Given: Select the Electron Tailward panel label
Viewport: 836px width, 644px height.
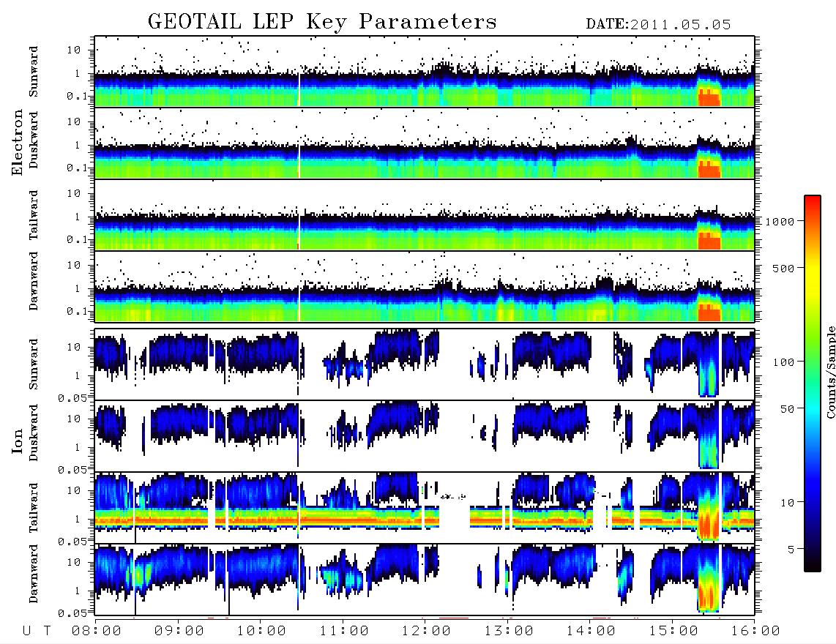Looking at the screenshot, I should coord(34,215).
